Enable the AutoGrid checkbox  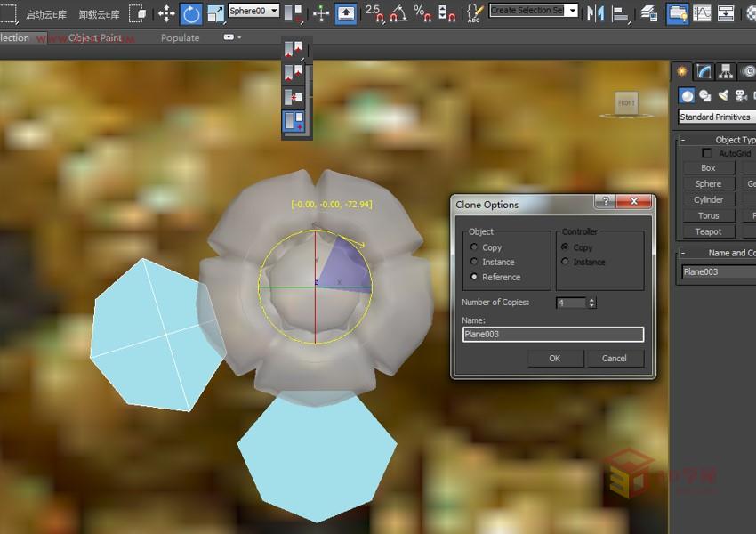click(x=708, y=152)
